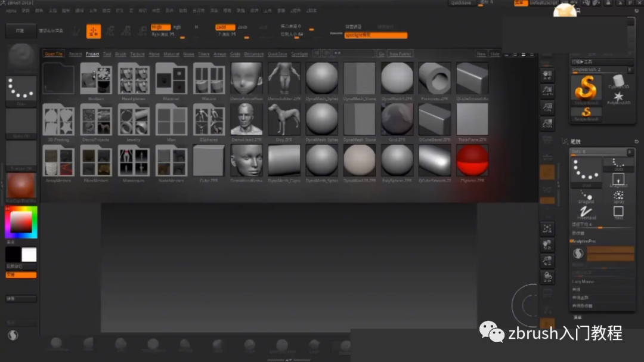Open the Mannequin folder
This screenshot has width=644, height=362.
(x=134, y=161)
